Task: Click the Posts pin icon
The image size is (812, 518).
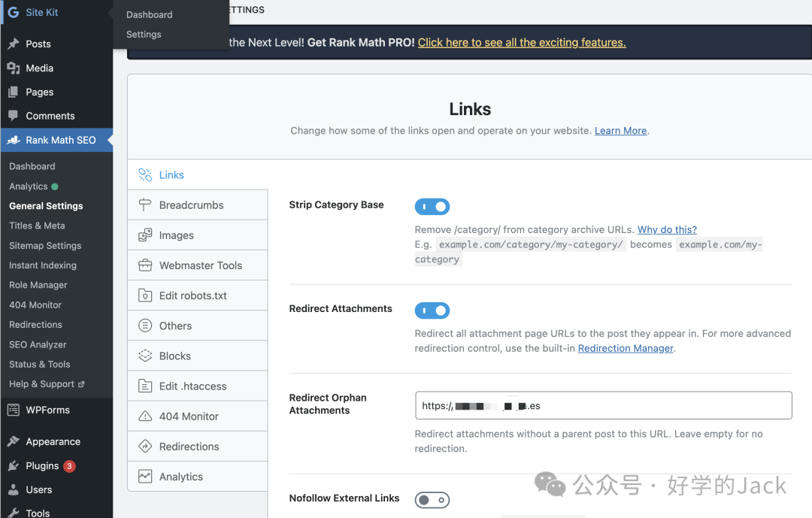Action: (14, 44)
